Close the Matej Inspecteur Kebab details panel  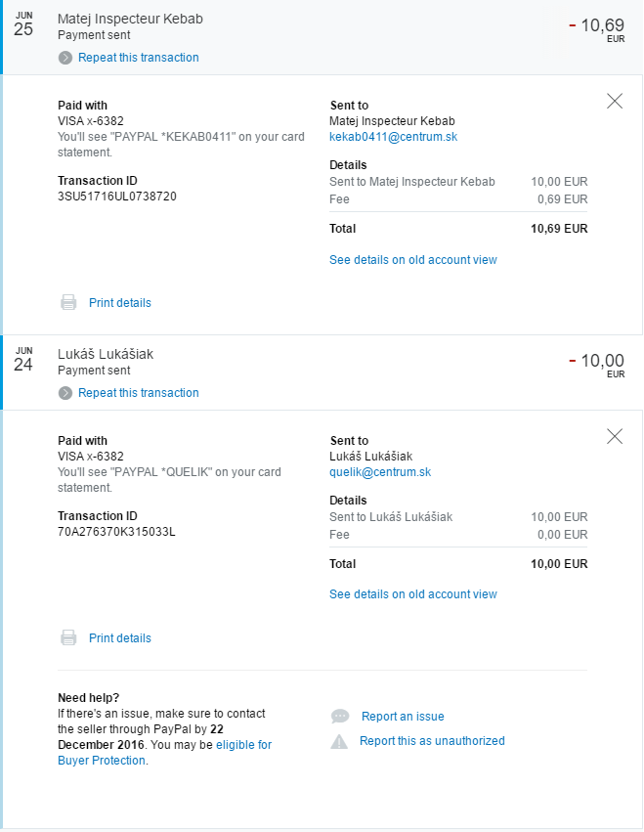tap(615, 101)
